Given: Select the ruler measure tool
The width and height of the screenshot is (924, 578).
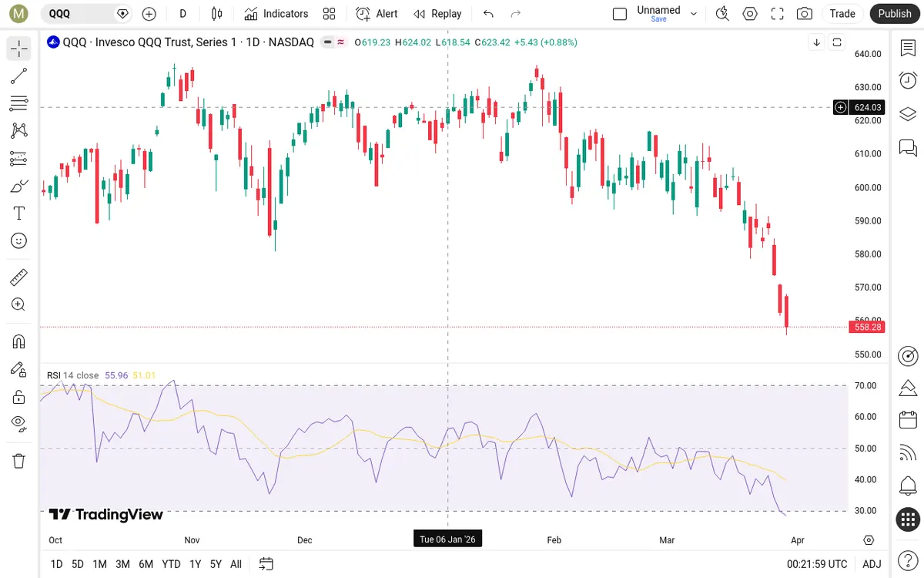Looking at the screenshot, I should [19, 277].
